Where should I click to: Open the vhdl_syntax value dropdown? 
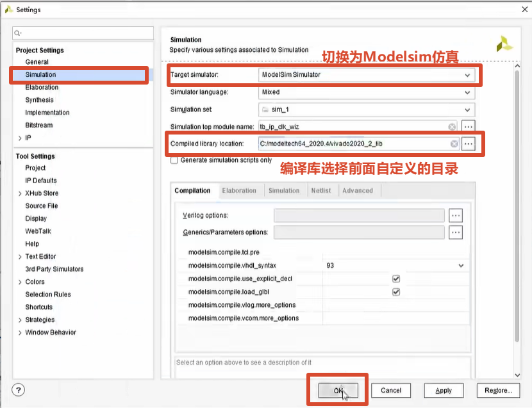(461, 266)
